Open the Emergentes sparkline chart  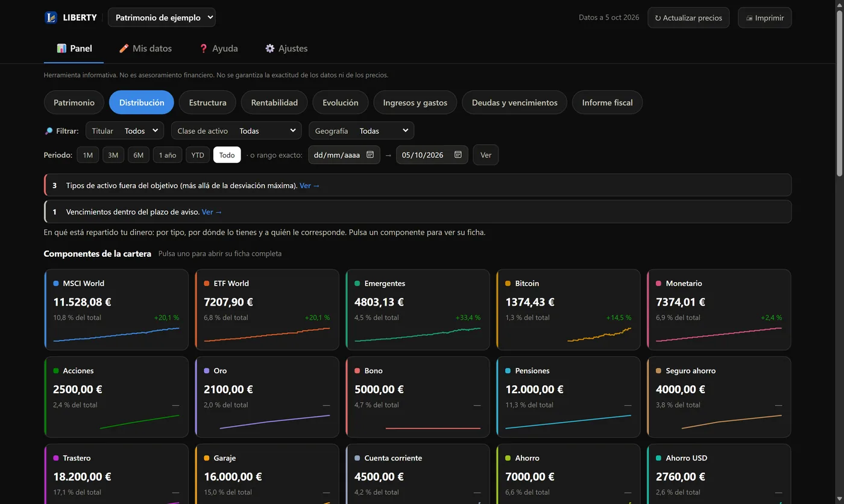[418, 335]
